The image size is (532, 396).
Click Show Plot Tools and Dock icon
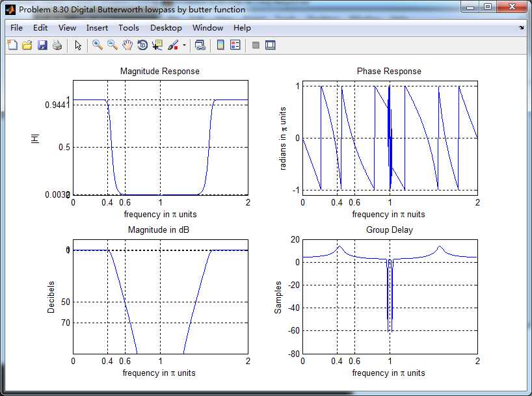[271, 45]
